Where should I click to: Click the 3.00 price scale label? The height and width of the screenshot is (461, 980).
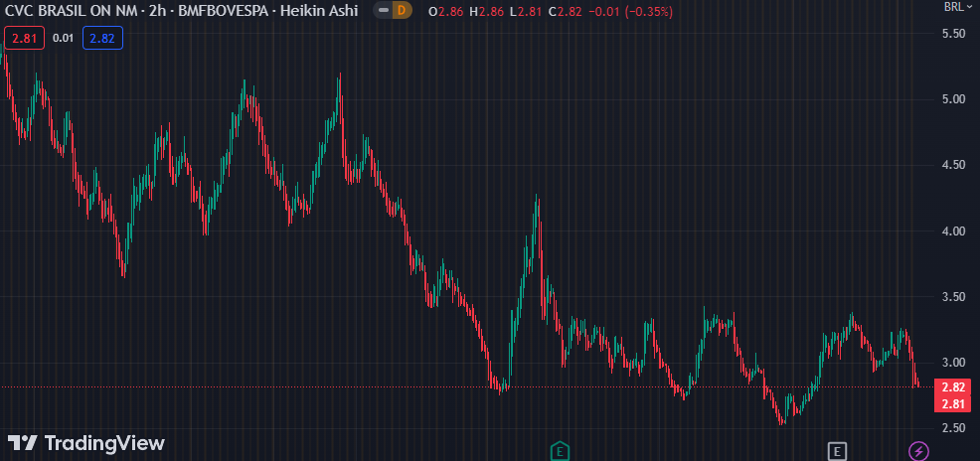coord(954,363)
